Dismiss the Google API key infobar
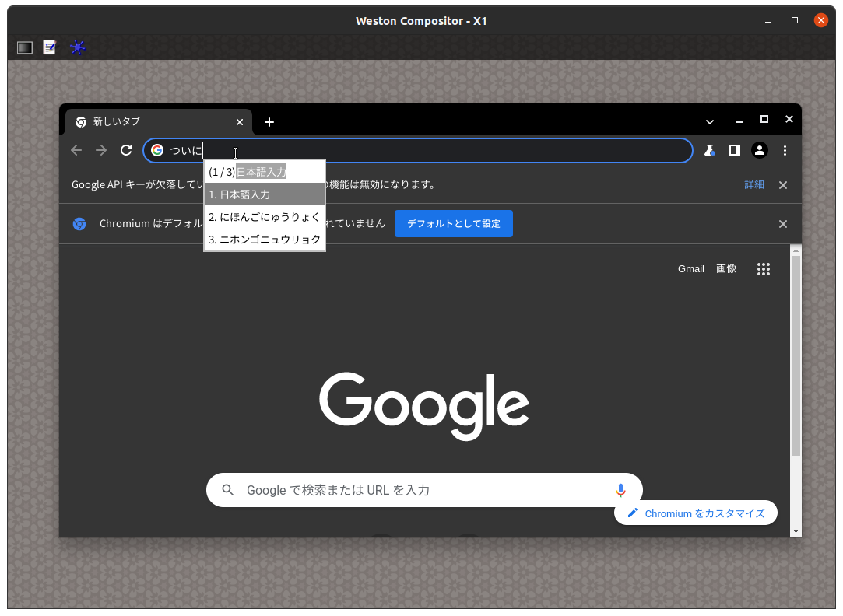 point(783,185)
